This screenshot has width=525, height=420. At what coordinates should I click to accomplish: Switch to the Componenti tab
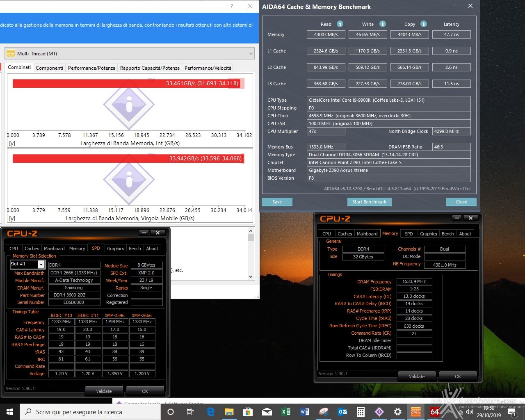50,68
